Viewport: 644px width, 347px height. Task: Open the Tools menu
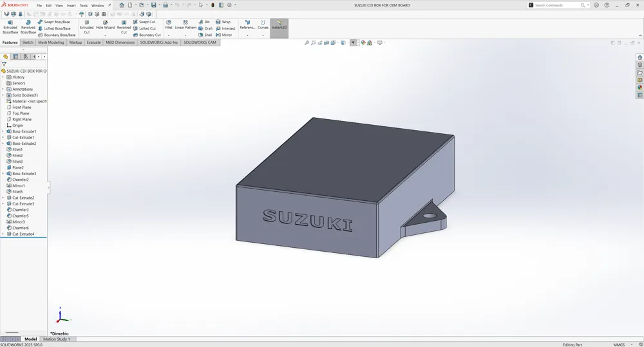click(83, 6)
